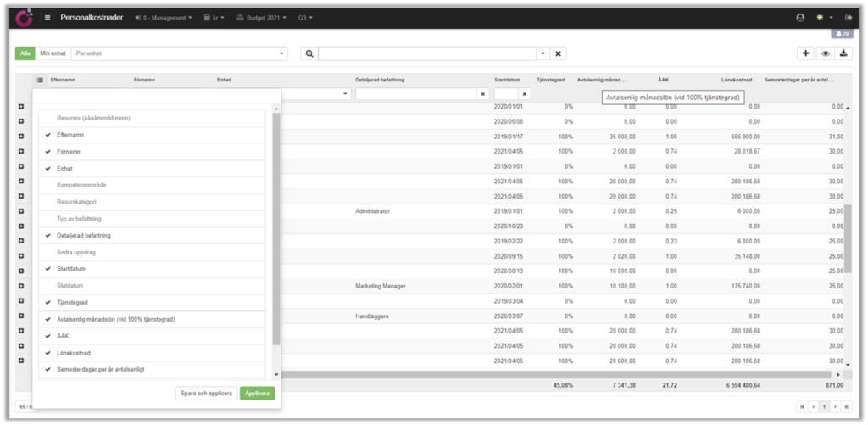The width and height of the screenshot is (868, 425).
Task: Click Spara och applicera button
Action: pos(206,394)
